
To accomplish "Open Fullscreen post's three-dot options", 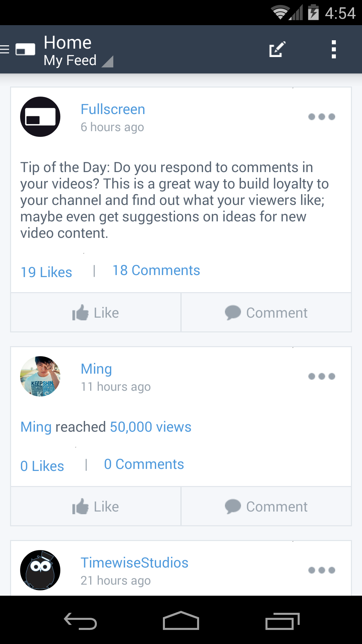I will [321, 117].
